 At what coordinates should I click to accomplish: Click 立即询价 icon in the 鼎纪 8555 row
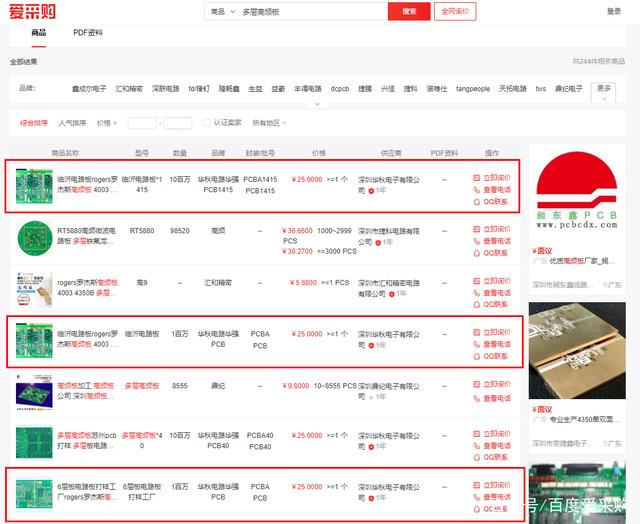point(476,384)
